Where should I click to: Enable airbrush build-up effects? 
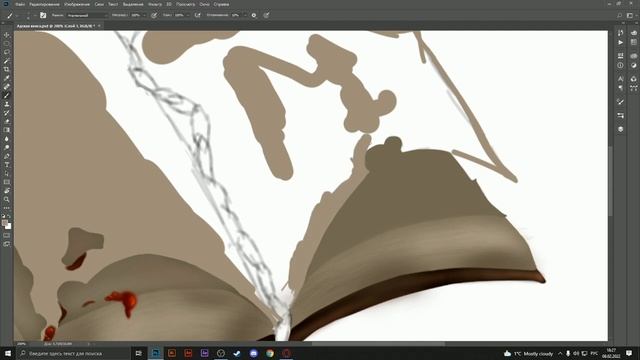pos(198,15)
